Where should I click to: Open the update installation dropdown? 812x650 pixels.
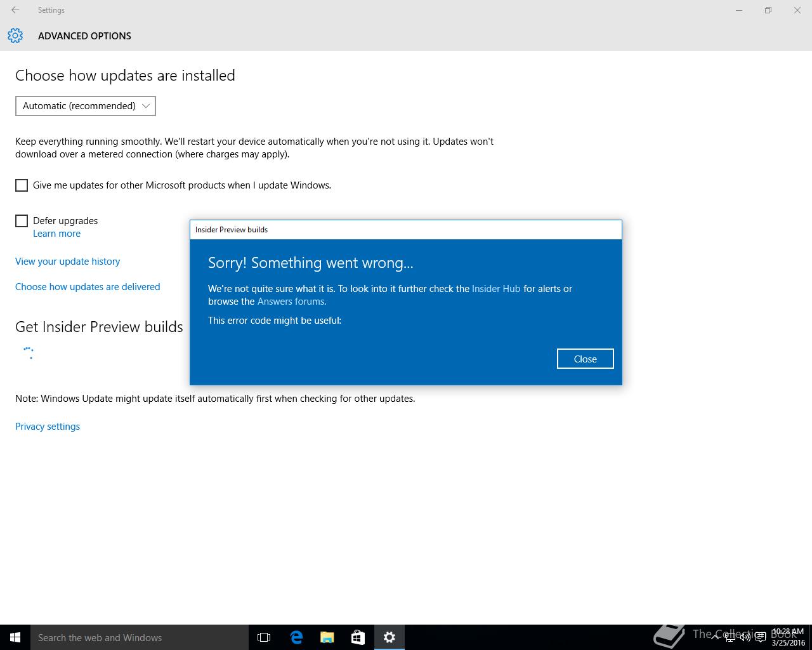(86, 106)
